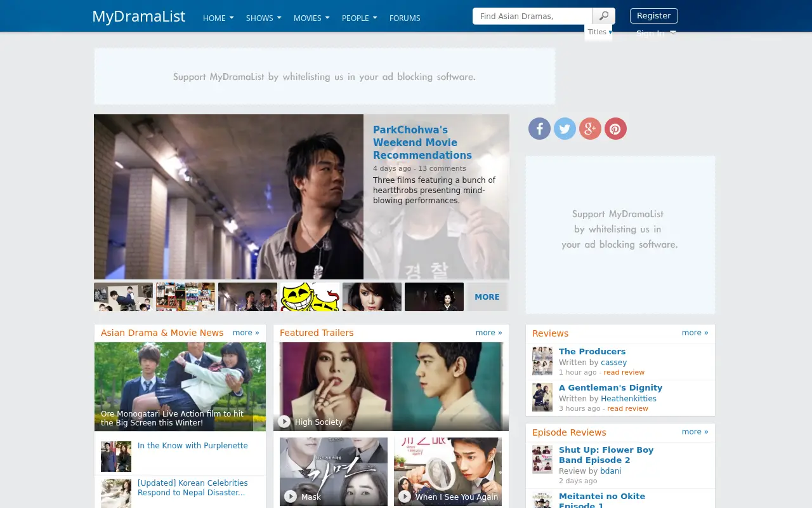Open the Titles search filter dropdown
This screenshot has width=812, height=508.
pos(599,32)
